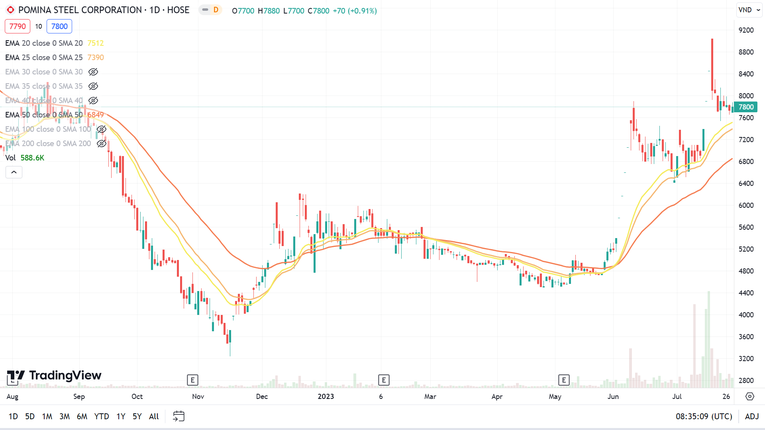Click the earnings E marker near November

tap(192, 380)
